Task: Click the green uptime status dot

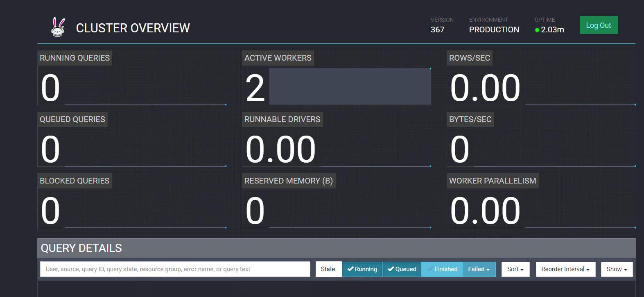Action: pyautogui.click(x=537, y=30)
